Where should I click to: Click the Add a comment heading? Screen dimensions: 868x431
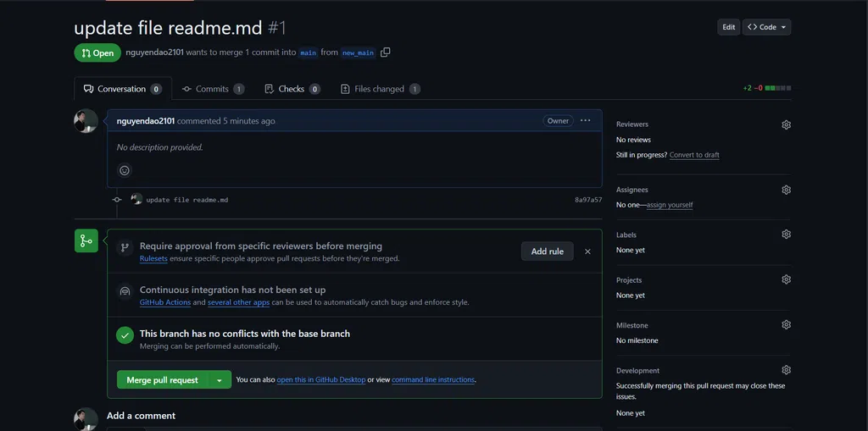tap(142, 416)
